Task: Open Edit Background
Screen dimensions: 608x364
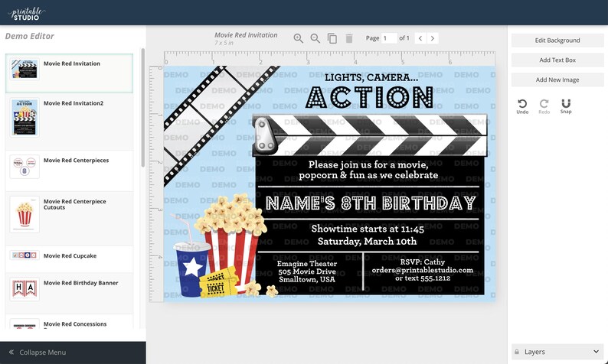Action: [x=557, y=41]
